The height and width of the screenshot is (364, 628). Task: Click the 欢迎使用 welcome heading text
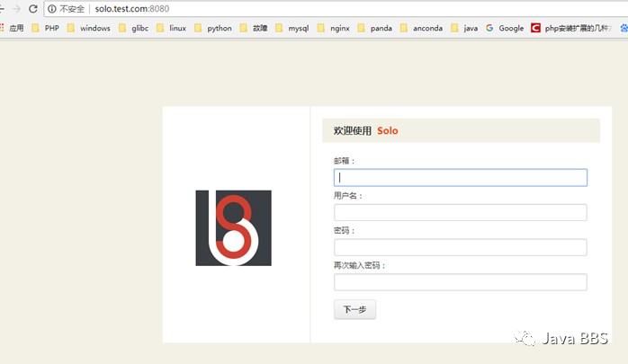pos(353,131)
